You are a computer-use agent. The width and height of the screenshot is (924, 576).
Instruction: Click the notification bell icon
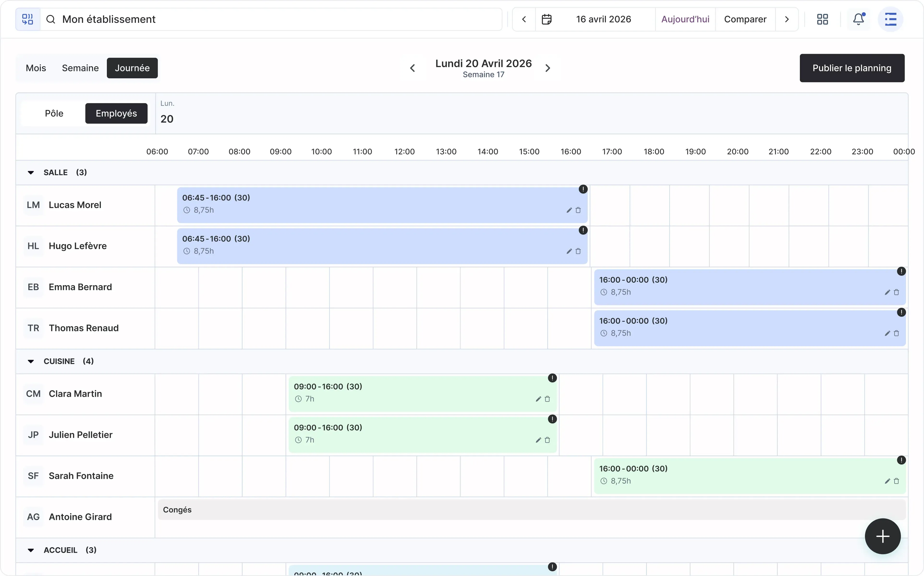[x=858, y=19]
